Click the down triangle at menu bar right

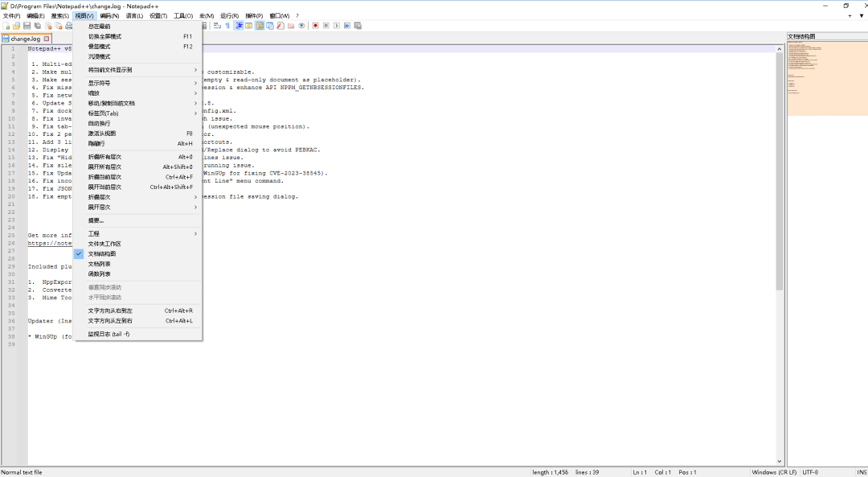[862, 16]
